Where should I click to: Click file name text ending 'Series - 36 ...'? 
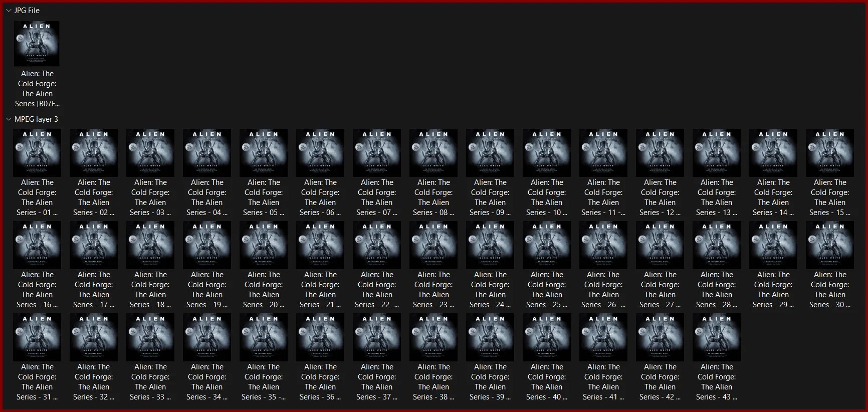pyautogui.click(x=320, y=382)
